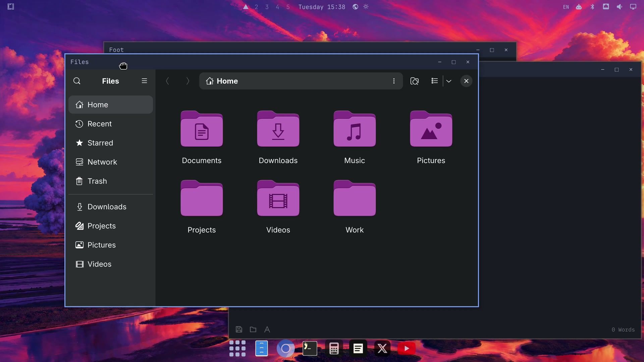Open Pictures bookmark in the sidebar
Image resolution: width=644 pixels, height=362 pixels.
[x=111, y=245]
